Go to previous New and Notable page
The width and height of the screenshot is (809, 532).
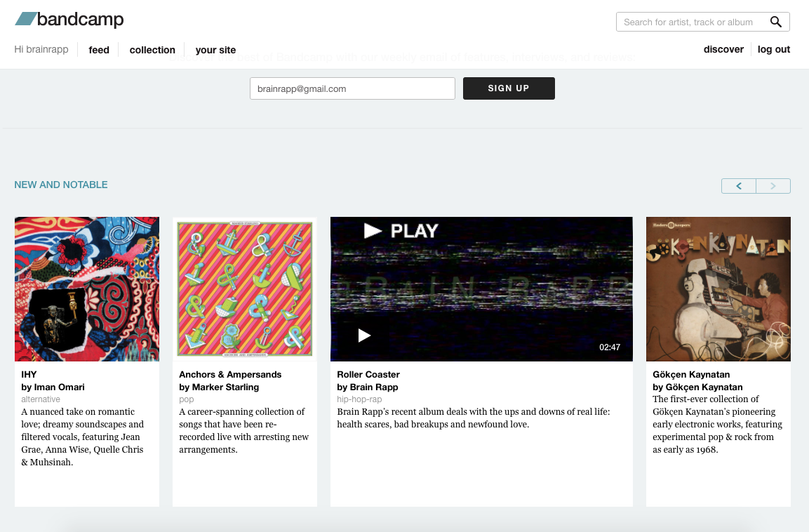coord(739,186)
